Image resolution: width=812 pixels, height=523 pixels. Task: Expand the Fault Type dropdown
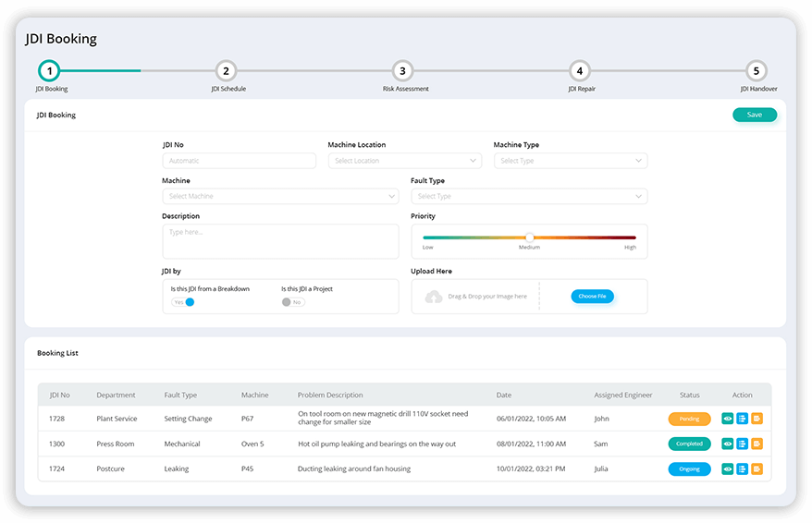click(x=528, y=196)
